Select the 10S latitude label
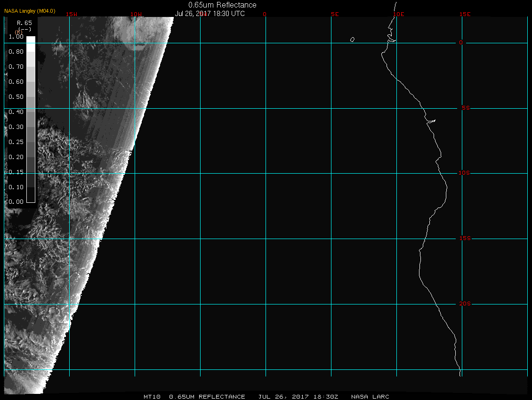The width and height of the screenshot is (532, 400). (x=464, y=173)
